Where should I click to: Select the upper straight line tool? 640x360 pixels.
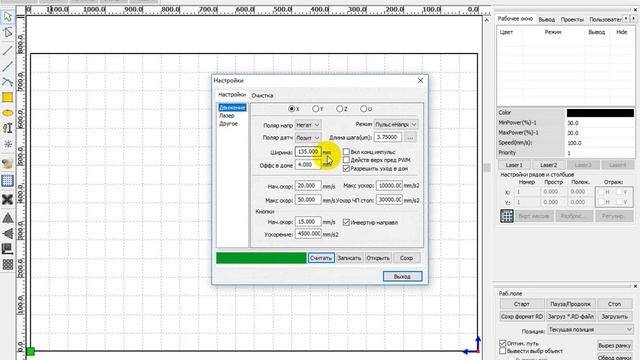tap(7, 51)
